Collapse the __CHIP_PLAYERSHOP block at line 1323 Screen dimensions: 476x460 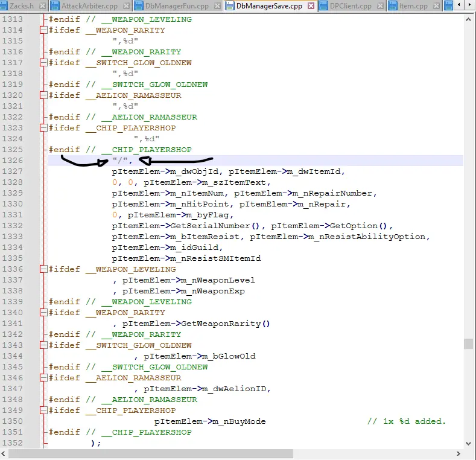point(43,127)
